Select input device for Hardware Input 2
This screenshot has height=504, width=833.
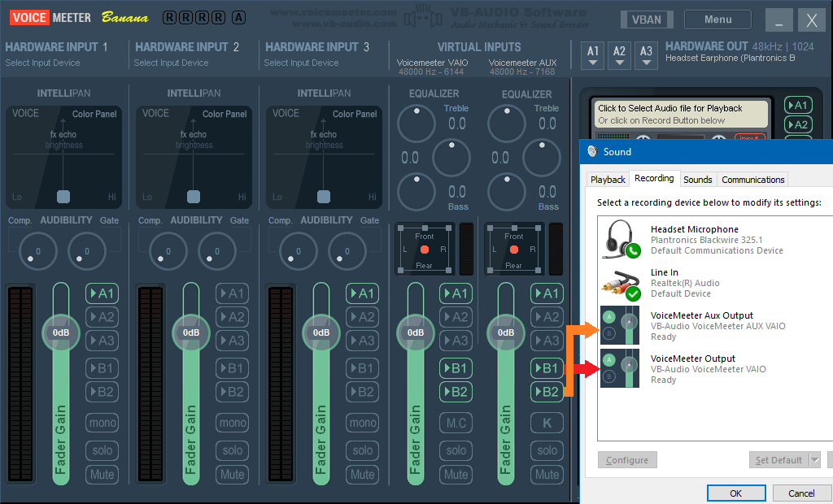pos(171,63)
